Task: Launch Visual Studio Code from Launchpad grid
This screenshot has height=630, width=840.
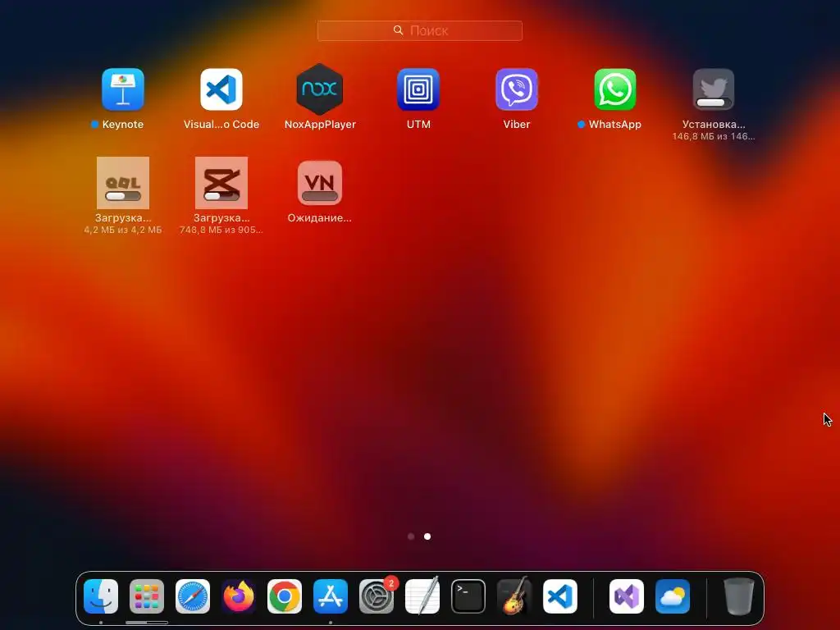Action: 221,89
